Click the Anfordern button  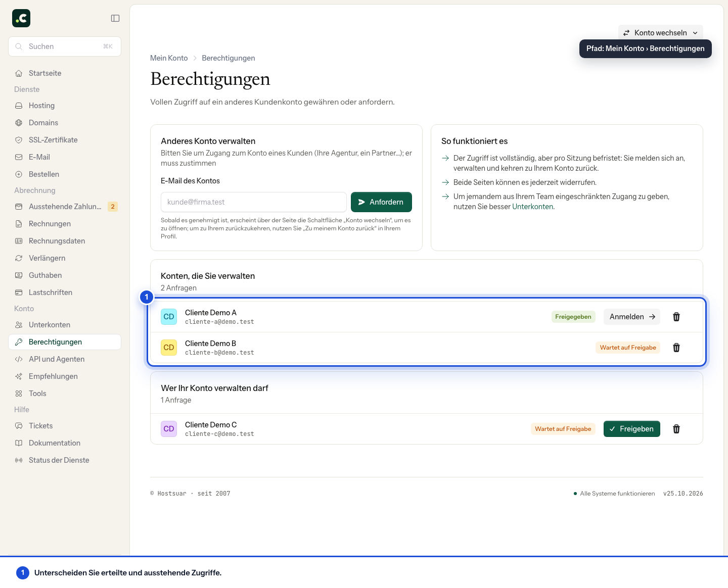[x=381, y=202]
